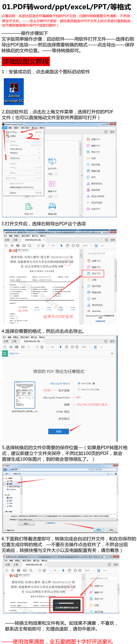Click the Compare Files (比较文件) tool icon
Viewport: 137px width, 644px height.
pyautogui.click(x=88, y=209)
